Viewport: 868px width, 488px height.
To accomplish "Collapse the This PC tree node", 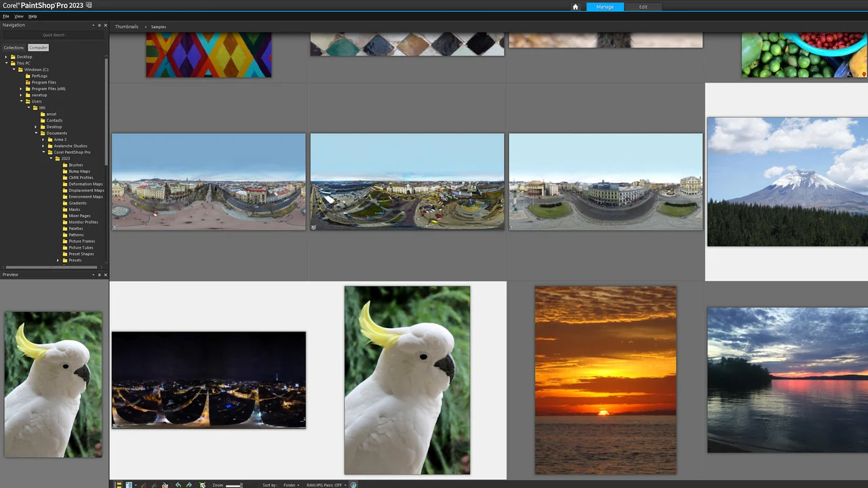I will [6, 63].
